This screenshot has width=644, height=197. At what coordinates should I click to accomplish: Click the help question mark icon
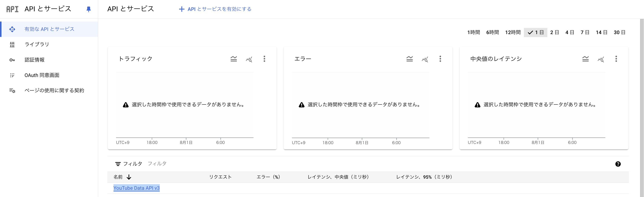(618, 164)
